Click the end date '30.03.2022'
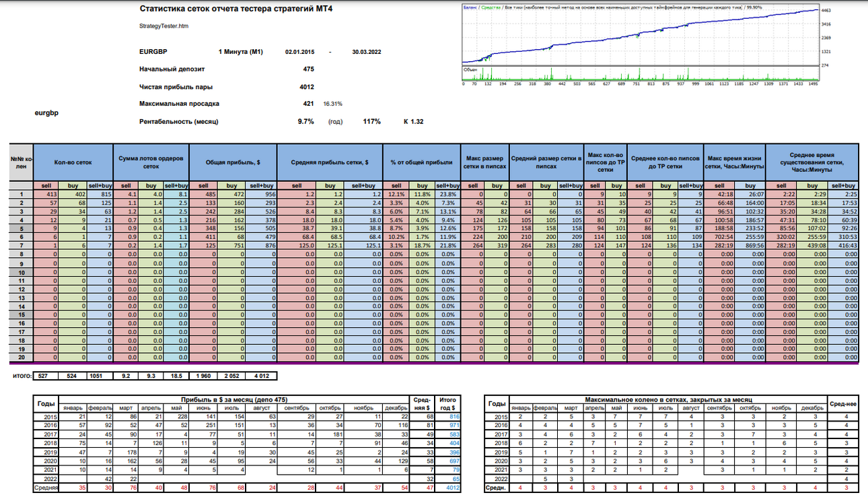 click(x=367, y=52)
